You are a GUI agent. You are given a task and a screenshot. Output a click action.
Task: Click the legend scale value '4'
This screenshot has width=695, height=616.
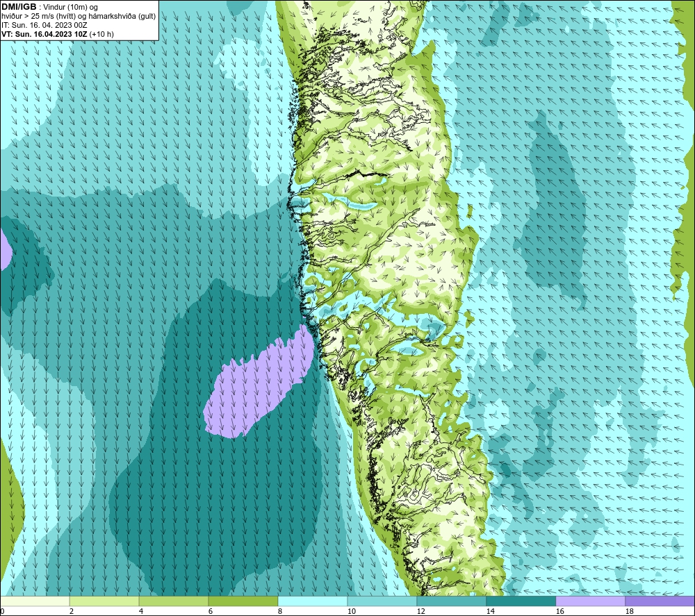click(x=141, y=612)
